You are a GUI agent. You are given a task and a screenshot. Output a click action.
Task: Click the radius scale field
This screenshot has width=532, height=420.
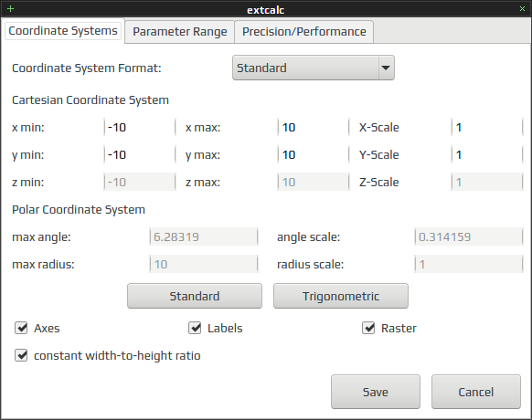[x=469, y=264]
